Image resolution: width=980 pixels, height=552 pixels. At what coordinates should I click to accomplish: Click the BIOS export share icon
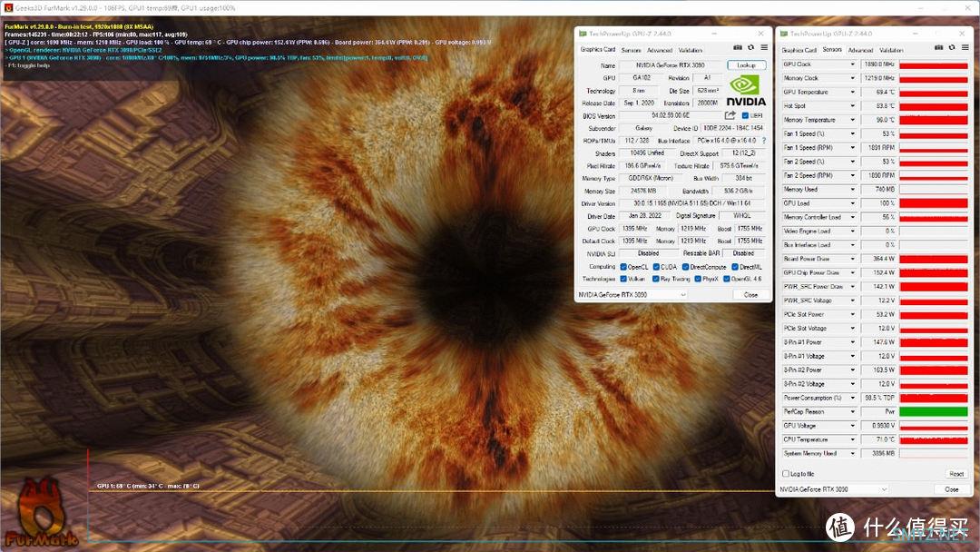click(730, 115)
